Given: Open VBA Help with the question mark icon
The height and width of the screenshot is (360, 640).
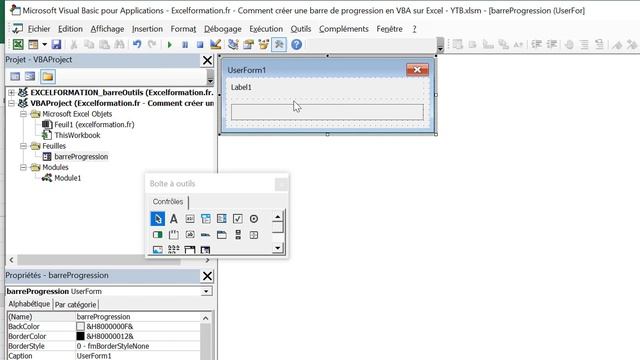Looking at the screenshot, I should (297, 44).
